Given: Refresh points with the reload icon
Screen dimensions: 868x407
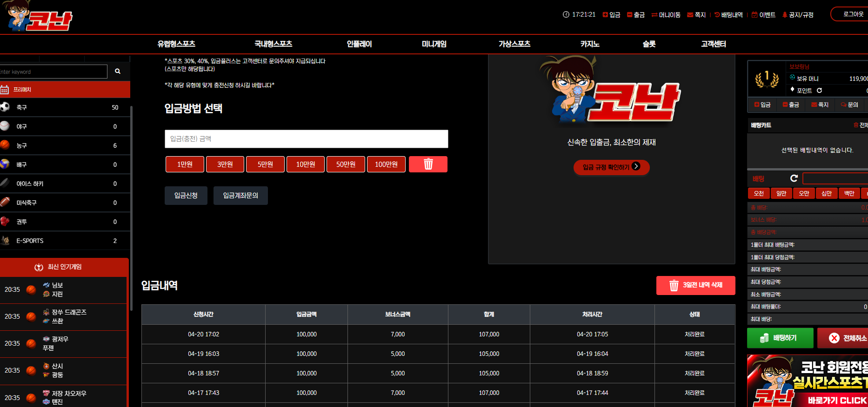Looking at the screenshot, I should (819, 91).
